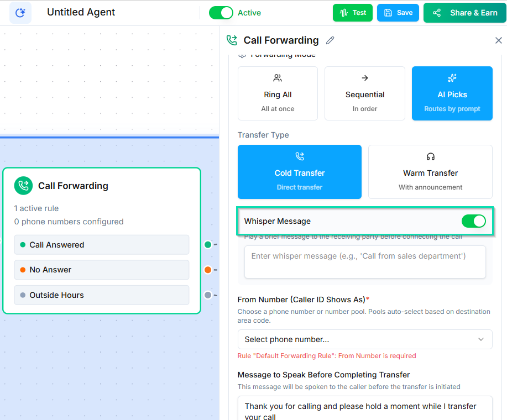Select Cold Transfer type
The image size is (507, 420).
299,172
